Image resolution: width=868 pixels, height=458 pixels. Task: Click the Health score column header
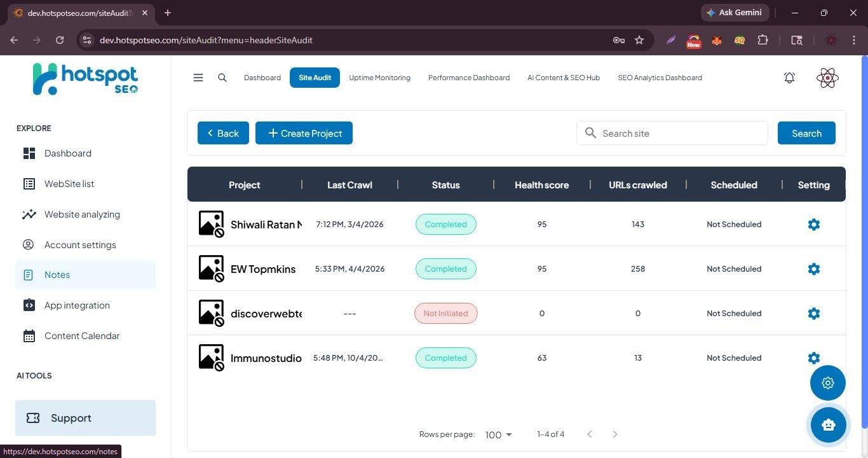(x=541, y=185)
